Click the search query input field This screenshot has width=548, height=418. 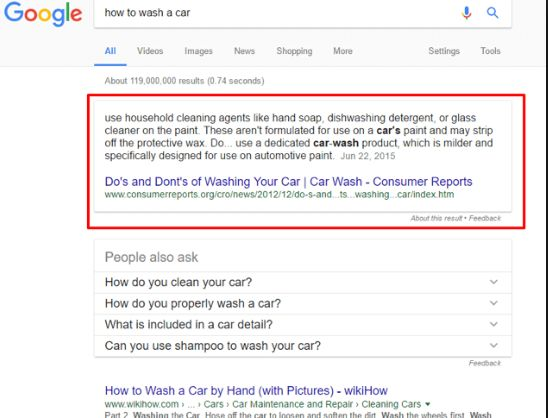point(276,13)
